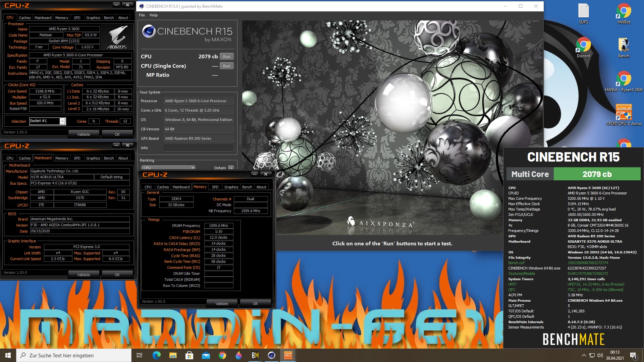Click OK in the CPU-Z Mainboard window

[117, 275]
